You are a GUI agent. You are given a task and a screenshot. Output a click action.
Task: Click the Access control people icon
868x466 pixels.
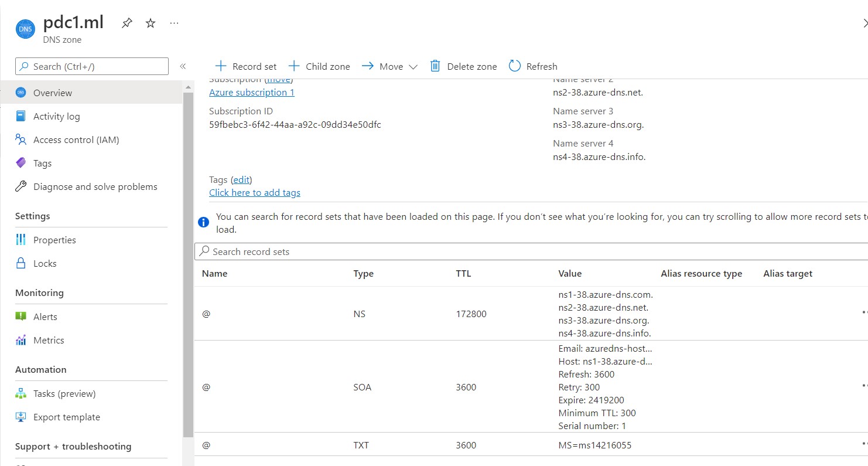[x=21, y=140]
